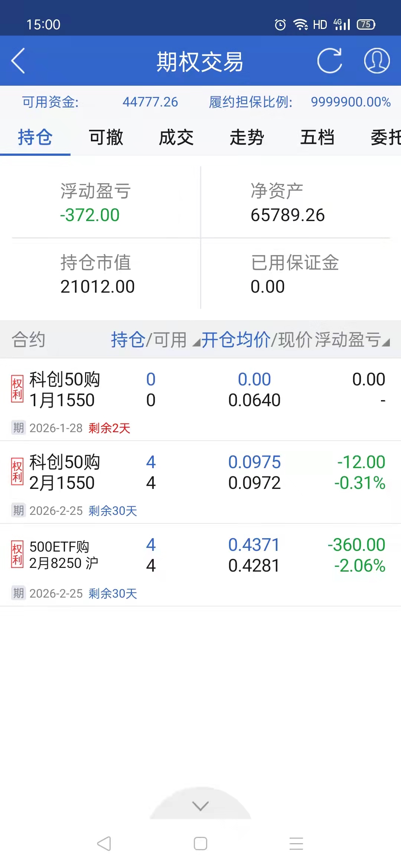Tap the back arrow icon

pyautogui.click(x=18, y=61)
